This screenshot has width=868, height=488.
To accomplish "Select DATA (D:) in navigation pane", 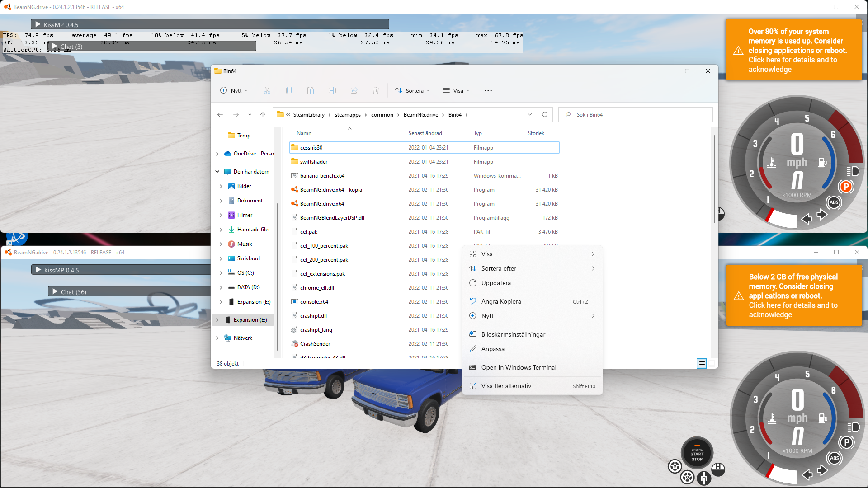I will point(248,287).
